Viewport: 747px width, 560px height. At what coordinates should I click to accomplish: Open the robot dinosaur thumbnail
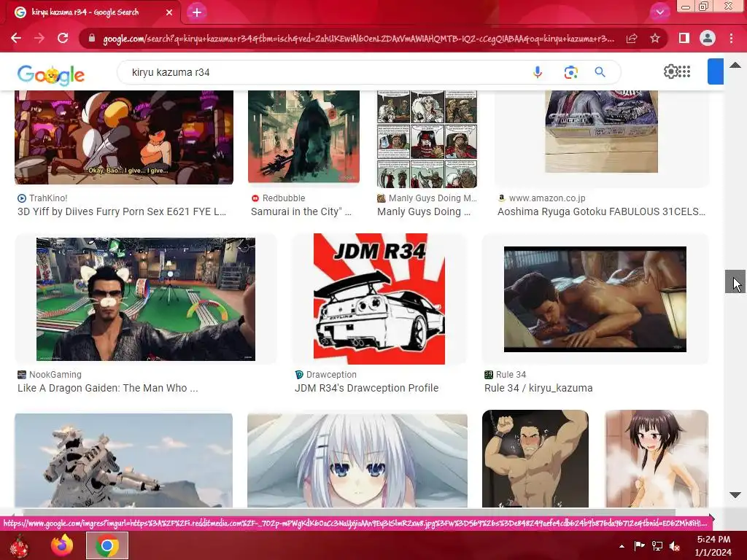124,461
